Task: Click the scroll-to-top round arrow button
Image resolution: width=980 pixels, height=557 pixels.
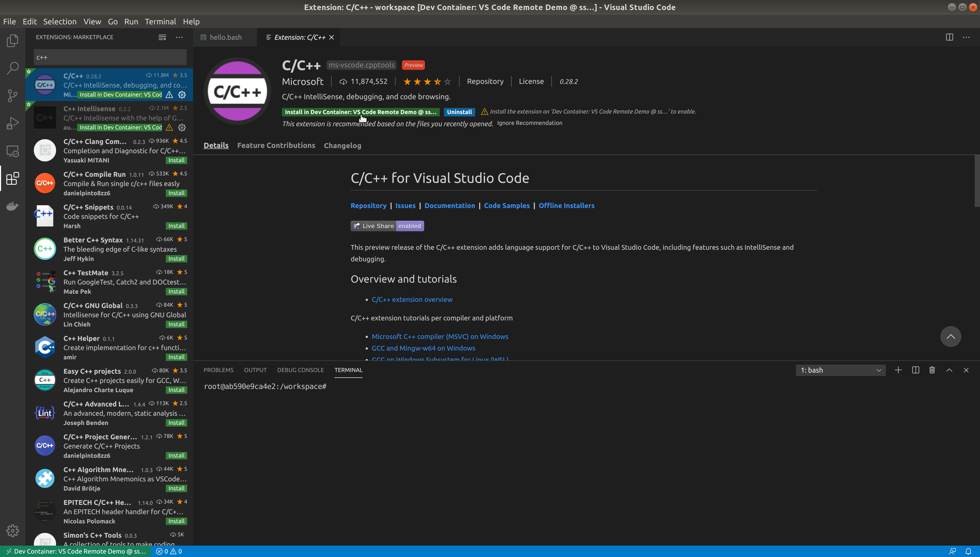Action: pyautogui.click(x=951, y=337)
